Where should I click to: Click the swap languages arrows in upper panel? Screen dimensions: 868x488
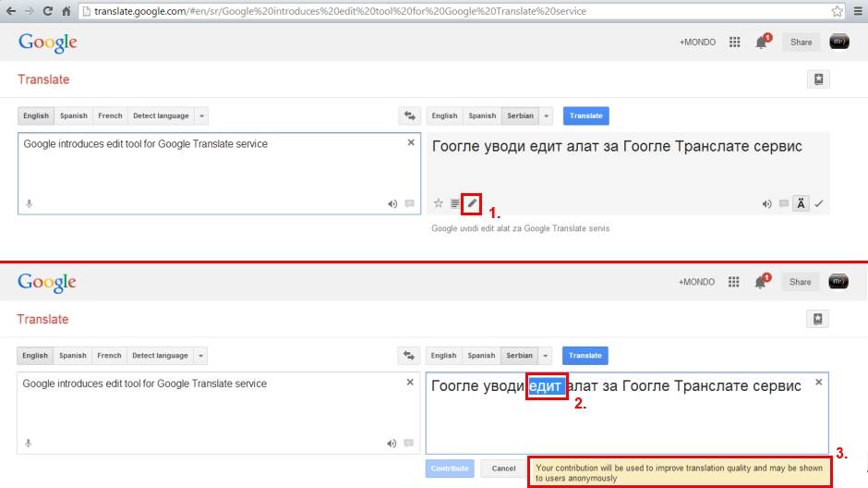tap(409, 116)
